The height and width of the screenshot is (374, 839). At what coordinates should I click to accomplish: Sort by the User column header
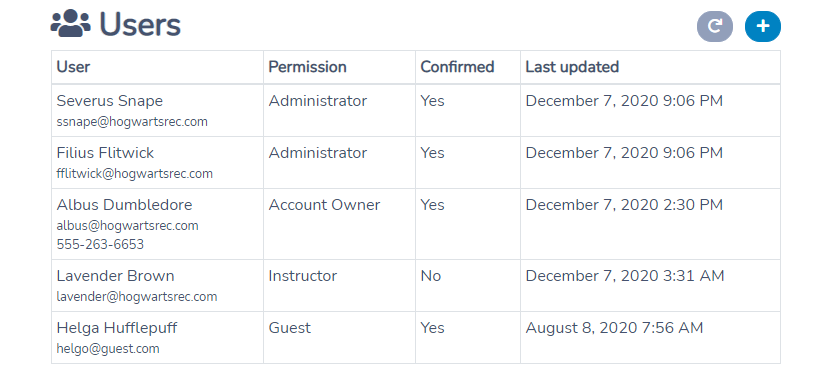[73, 67]
